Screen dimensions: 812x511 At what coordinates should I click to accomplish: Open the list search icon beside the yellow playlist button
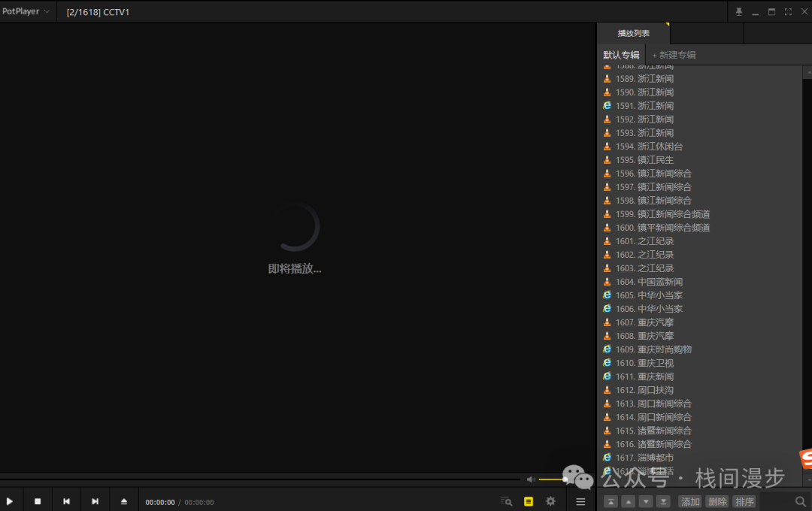pos(506,502)
